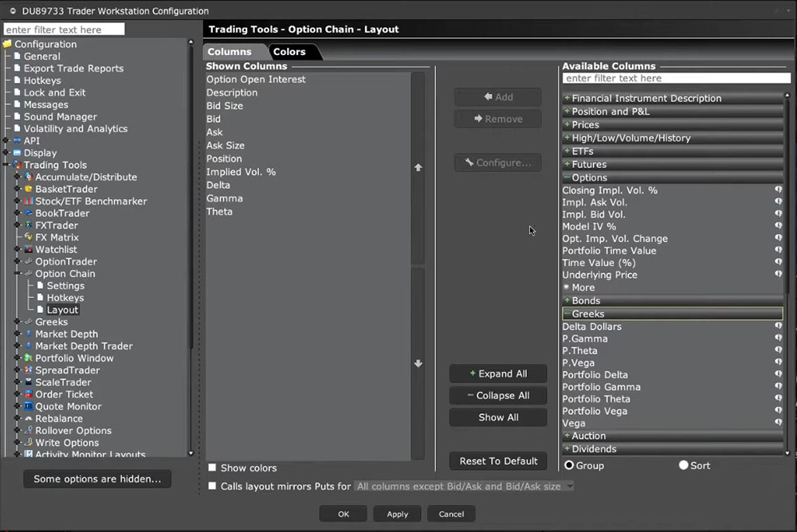Image resolution: width=797 pixels, height=532 pixels.
Task: Click the Show All button
Action: (498, 417)
